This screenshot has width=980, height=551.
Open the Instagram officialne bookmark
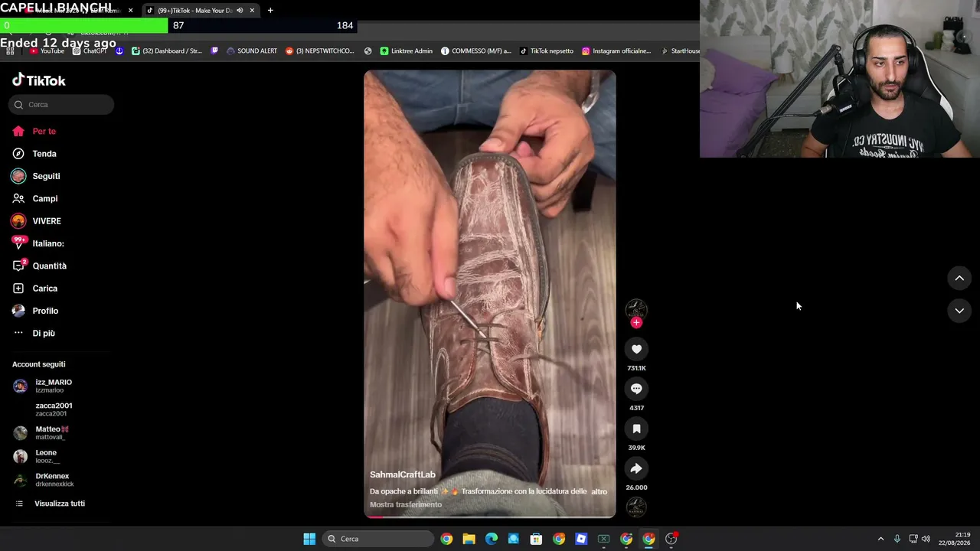tap(616, 51)
